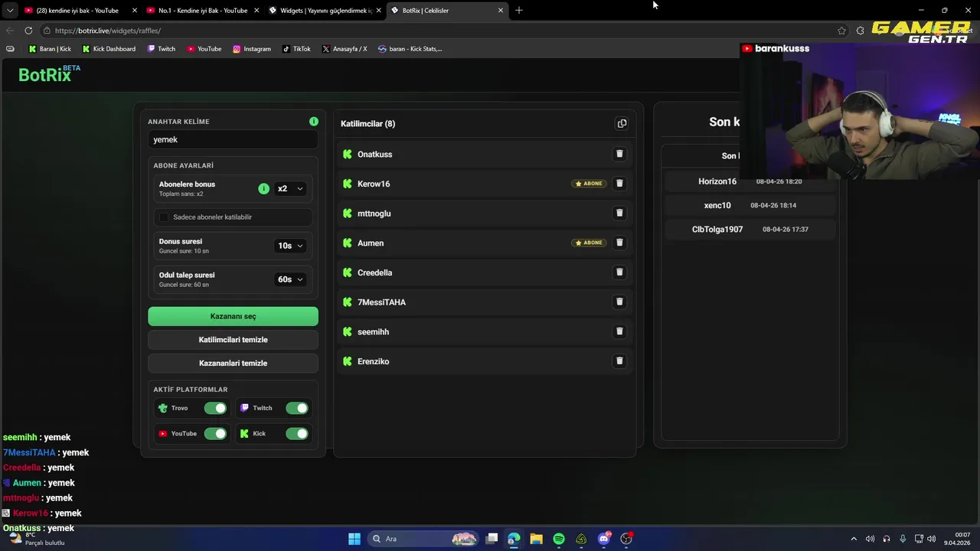Open the TikTok bookmark
The height and width of the screenshot is (551, 980).
[x=296, y=49]
